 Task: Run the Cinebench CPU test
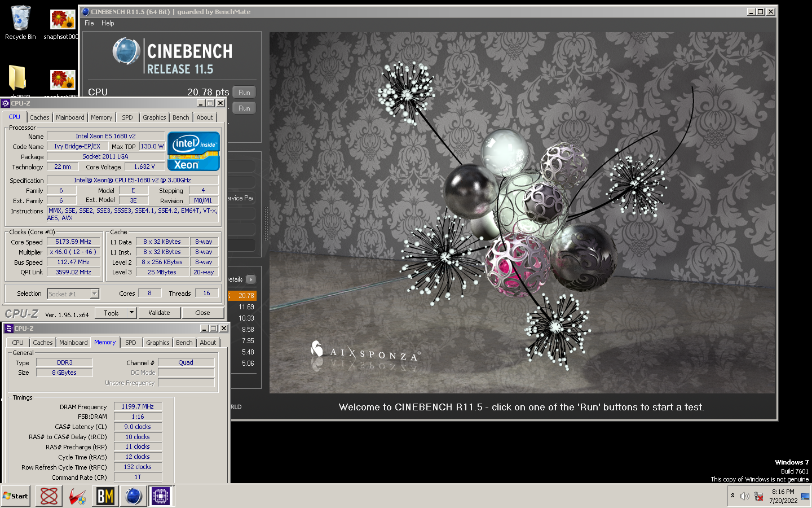(x=244, y=93)
